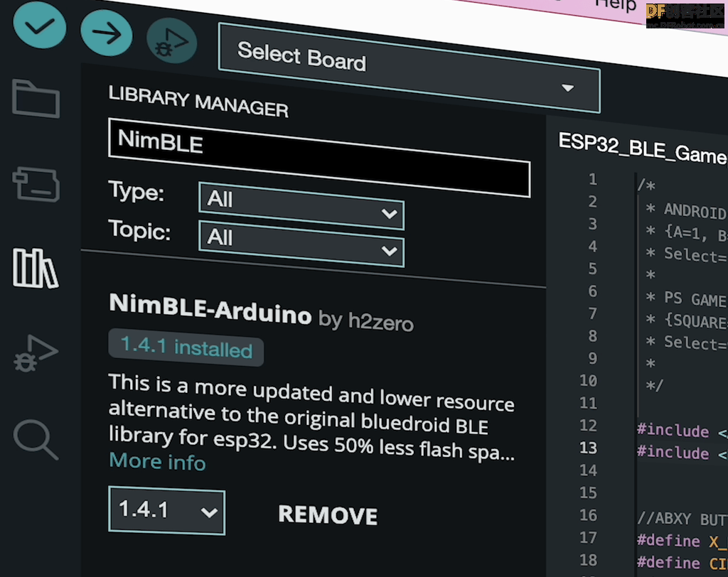
Task: Open the 1.4.1 version selector
Action: 166,510
